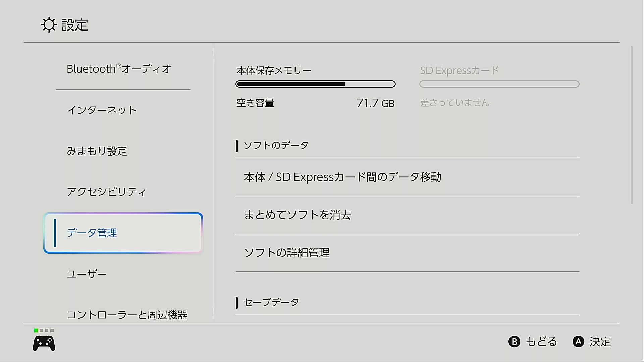Open ソフトの詳細管理
The image size is (644, 362).
(x=287, y=253)
